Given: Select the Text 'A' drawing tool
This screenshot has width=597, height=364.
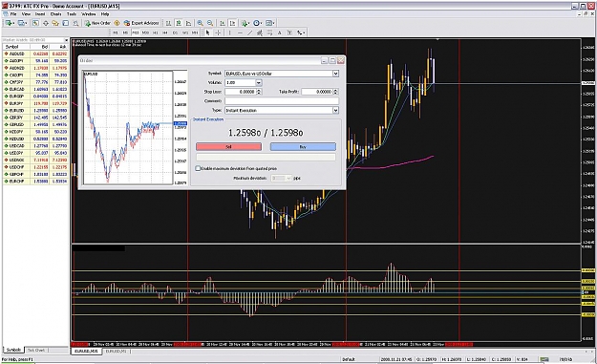Looking at the screenshot, I should pyautogui.click(x=280, y=32).
